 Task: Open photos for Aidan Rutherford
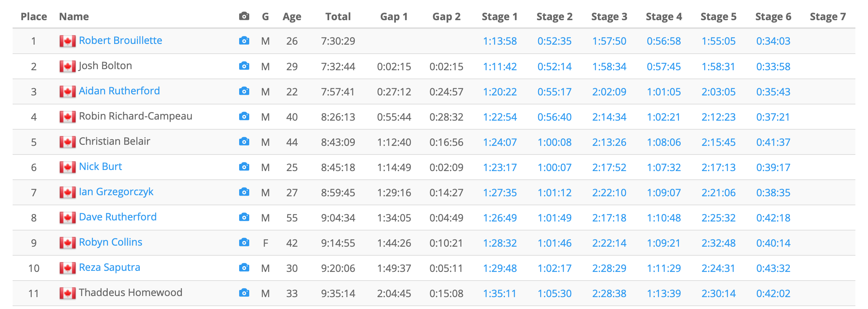point(244,91)
